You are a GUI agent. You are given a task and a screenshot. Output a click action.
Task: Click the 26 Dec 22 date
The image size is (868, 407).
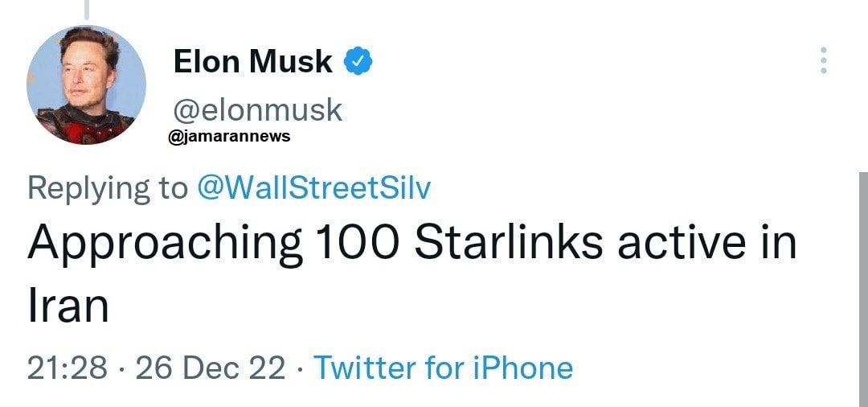[x=210, y=368]
